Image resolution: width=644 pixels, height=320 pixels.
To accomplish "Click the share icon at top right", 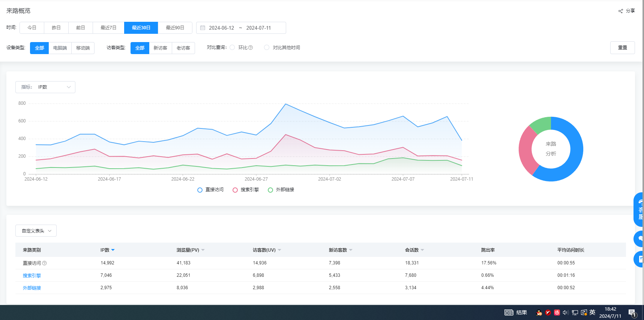I will tap(621, 11).
